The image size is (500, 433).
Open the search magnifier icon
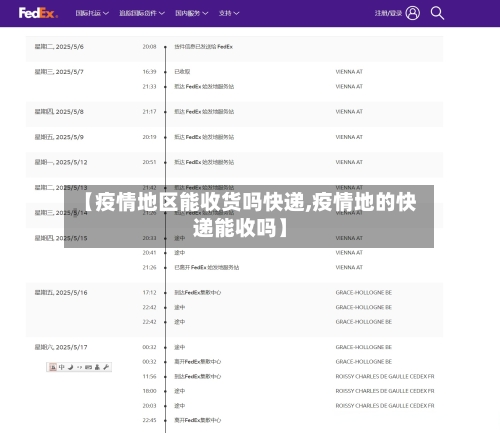tap(437, 13)
